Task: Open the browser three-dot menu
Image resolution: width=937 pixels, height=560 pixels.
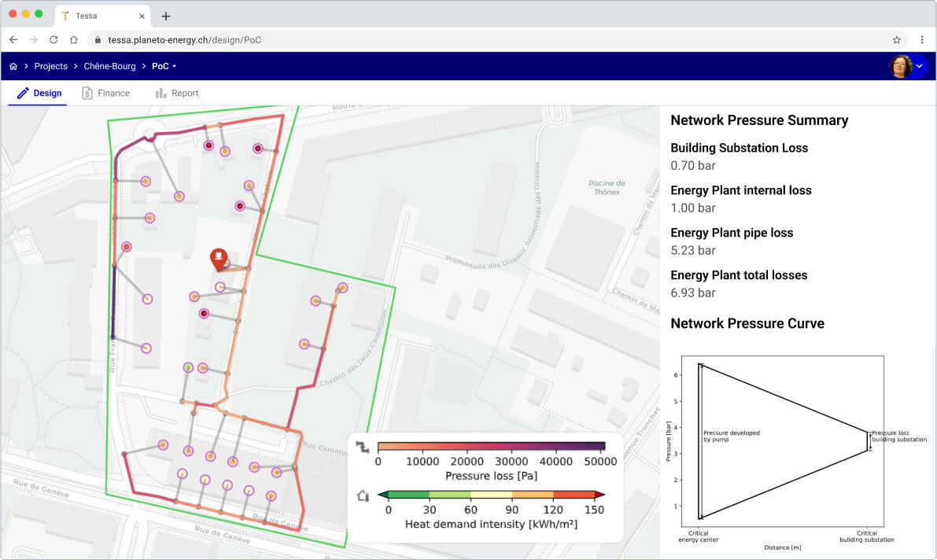Action: pyautogui.click(x=921, y=39)
